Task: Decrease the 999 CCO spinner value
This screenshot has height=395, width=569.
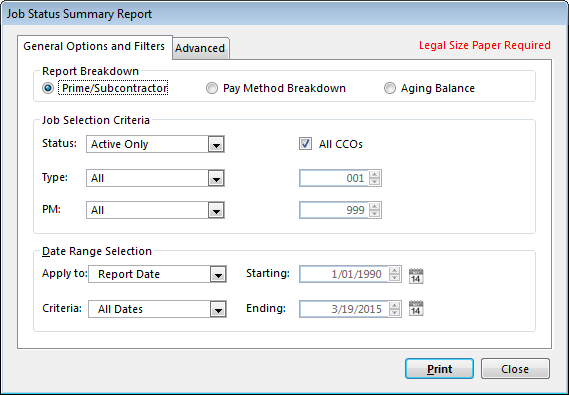Action: pyautogui.click(x=374, y=214)
